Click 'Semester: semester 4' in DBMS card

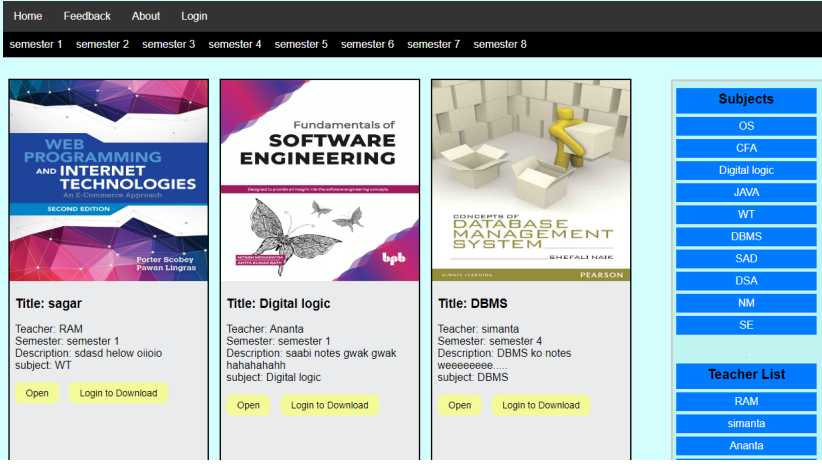(x=490, y=341)
